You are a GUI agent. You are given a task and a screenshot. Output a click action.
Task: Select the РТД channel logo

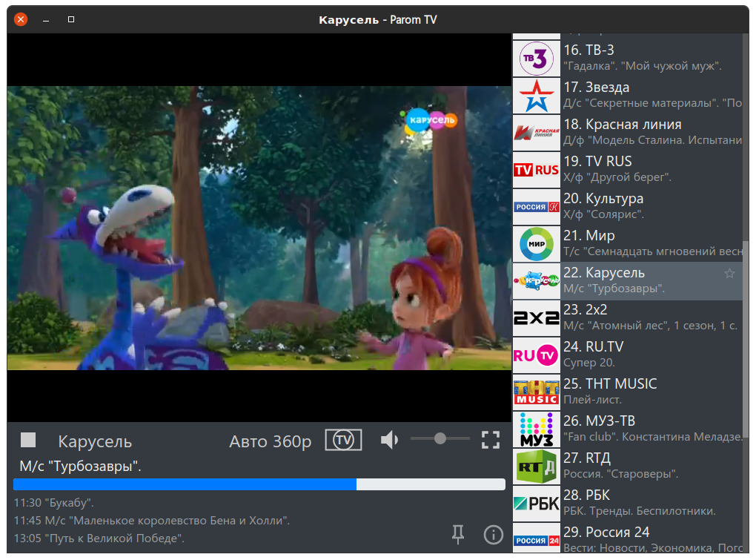pos(536,467)
